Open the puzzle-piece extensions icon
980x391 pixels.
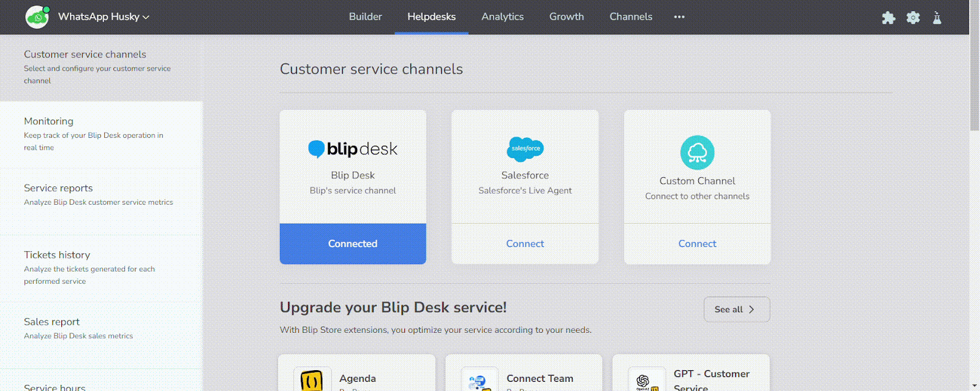point(888,18)
